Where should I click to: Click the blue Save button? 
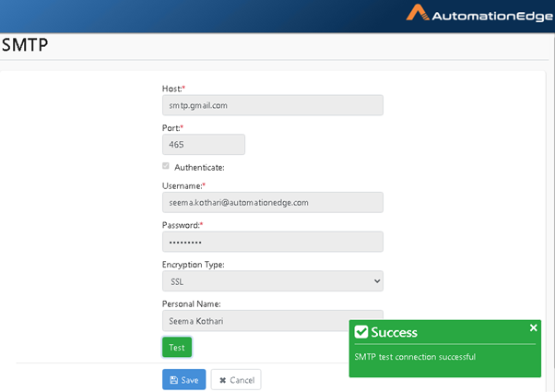pos(184,380)
